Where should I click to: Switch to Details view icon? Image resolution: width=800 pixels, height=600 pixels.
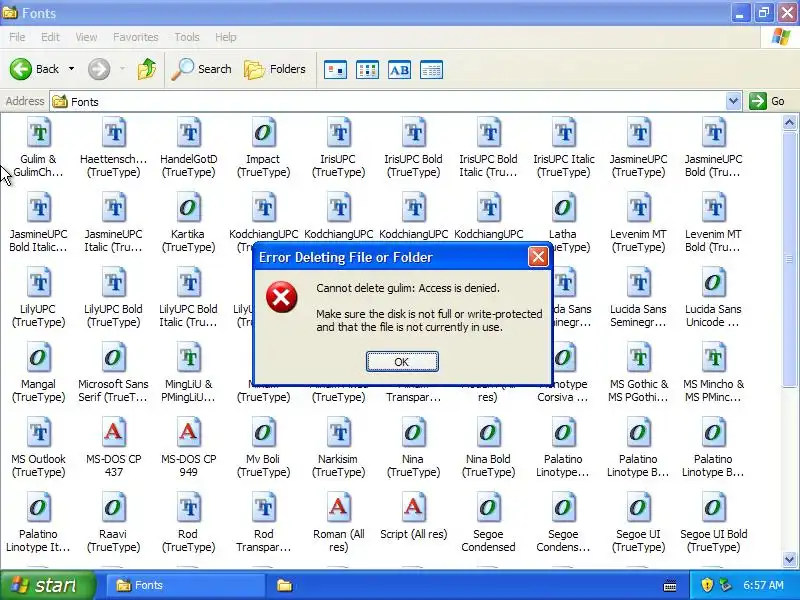tap(432, 70)
